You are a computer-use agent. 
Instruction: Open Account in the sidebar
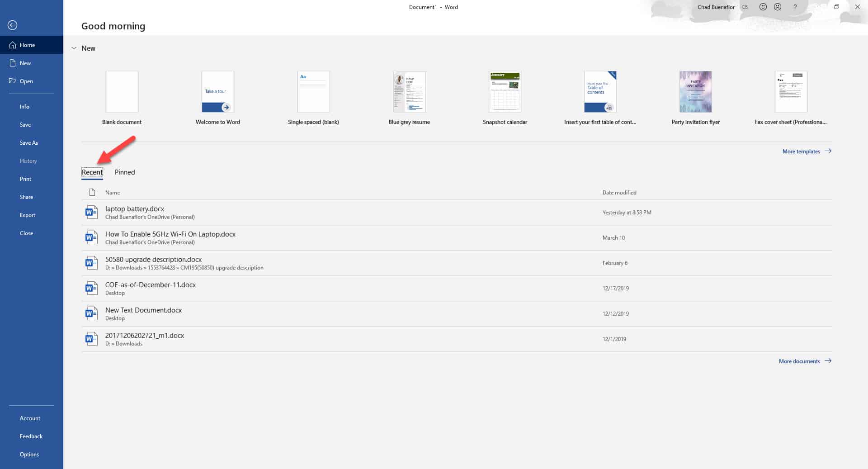[x=30, y=418]
